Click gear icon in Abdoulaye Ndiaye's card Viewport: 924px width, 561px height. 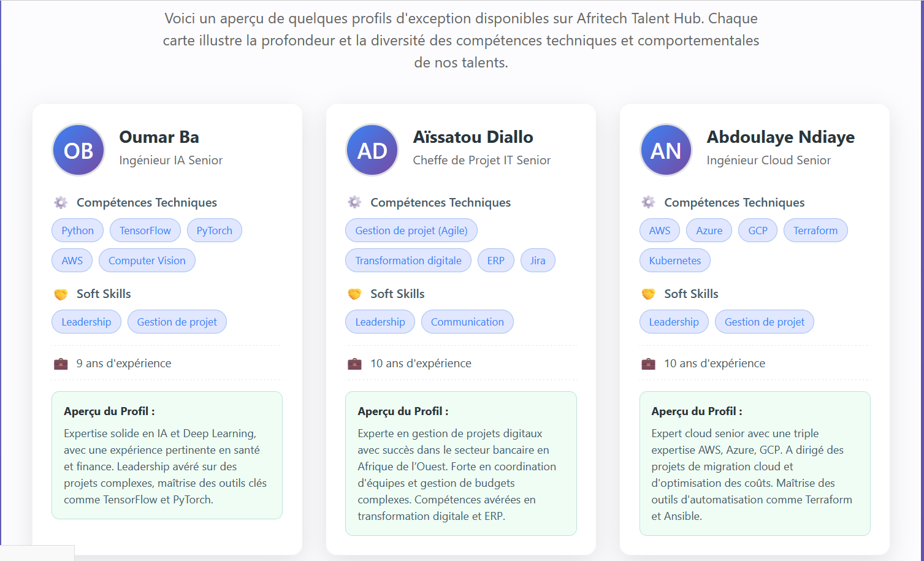pos(648,202)
